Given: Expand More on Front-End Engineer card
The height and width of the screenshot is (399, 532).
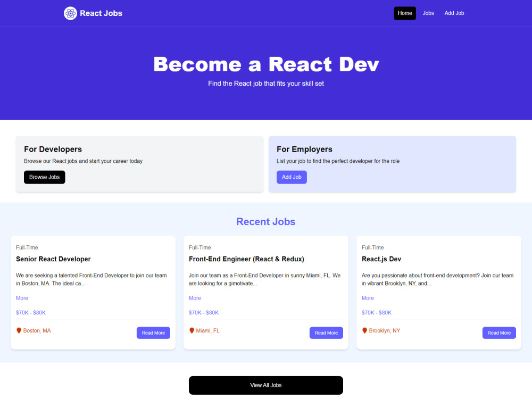Looking at the screenshot, I should click(x=195, y=298).
